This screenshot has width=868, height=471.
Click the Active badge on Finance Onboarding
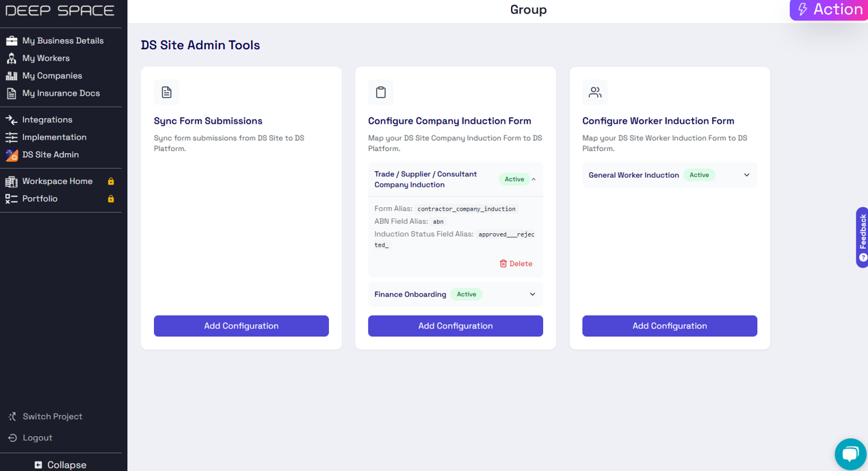(466, 295)
